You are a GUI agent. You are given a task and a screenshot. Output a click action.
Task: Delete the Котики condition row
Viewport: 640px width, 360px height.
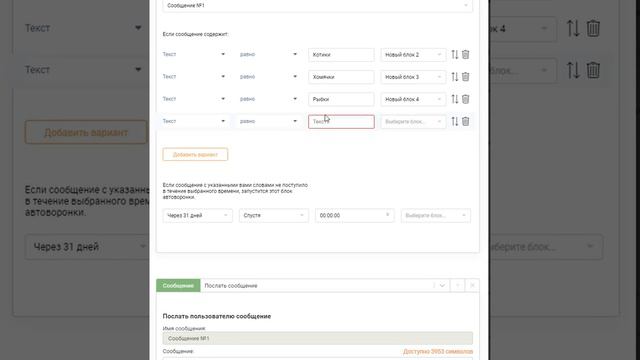tap(465, 54)
